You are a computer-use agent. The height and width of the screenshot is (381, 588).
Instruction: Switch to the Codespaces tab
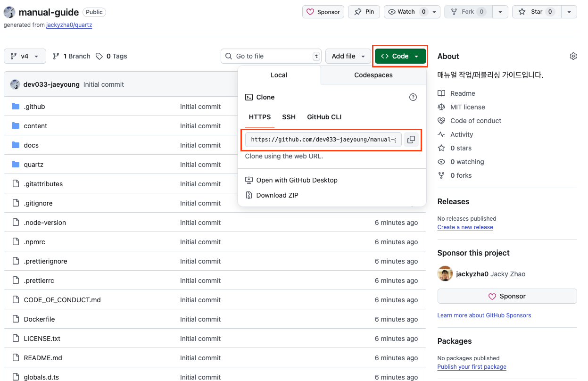click(x=373, y=75)
